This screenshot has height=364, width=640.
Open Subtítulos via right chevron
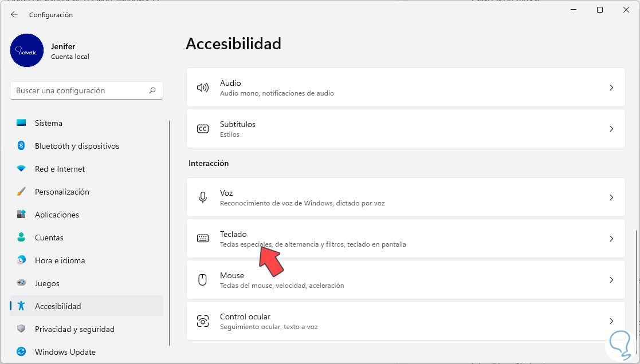tap(611, 129)
